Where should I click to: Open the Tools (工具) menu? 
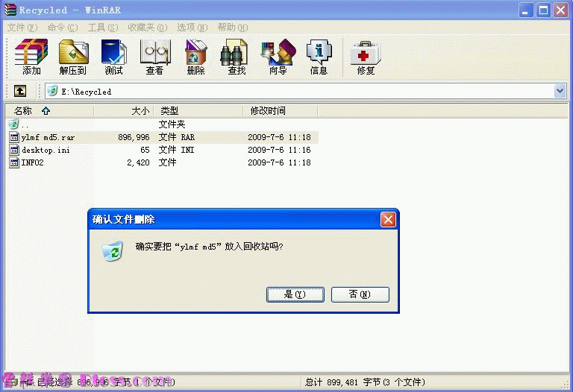(103, 28)
